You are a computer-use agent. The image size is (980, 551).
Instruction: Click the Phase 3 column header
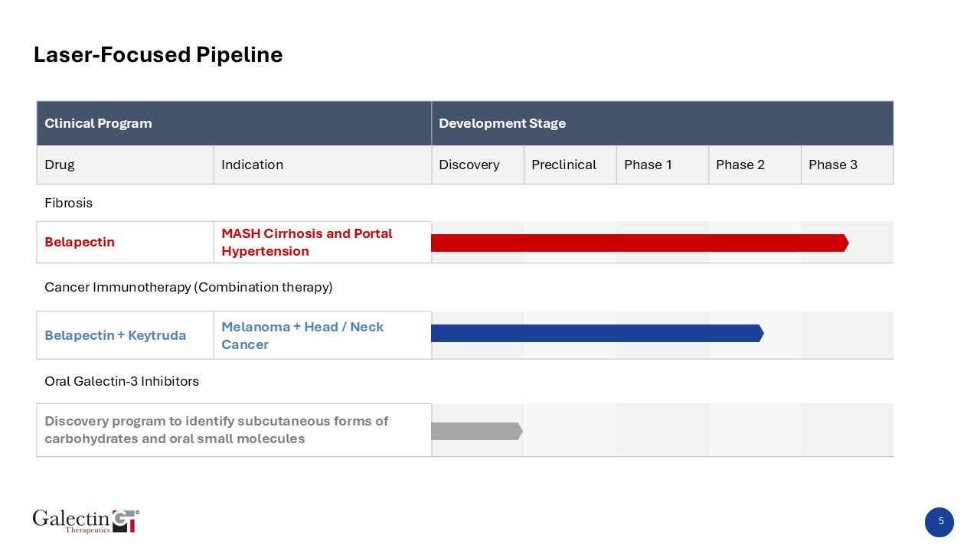tap(847, 165)
